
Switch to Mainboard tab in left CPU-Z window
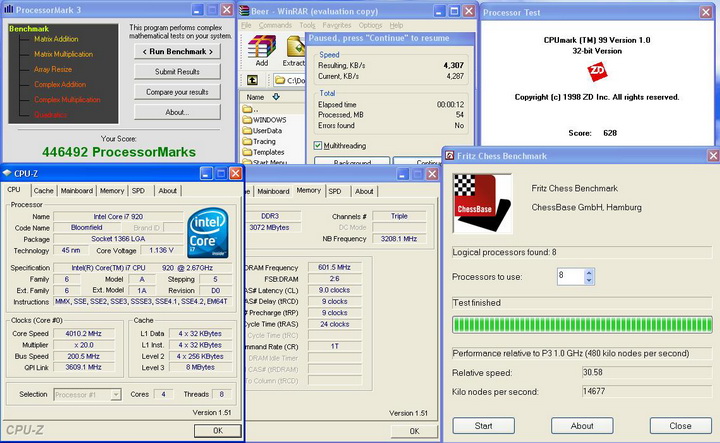[77, 191]
